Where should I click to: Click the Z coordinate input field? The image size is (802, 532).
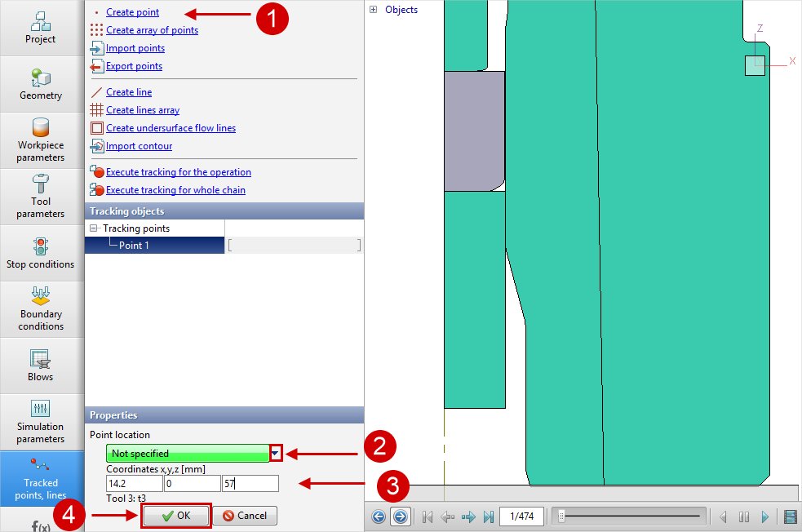250,484
